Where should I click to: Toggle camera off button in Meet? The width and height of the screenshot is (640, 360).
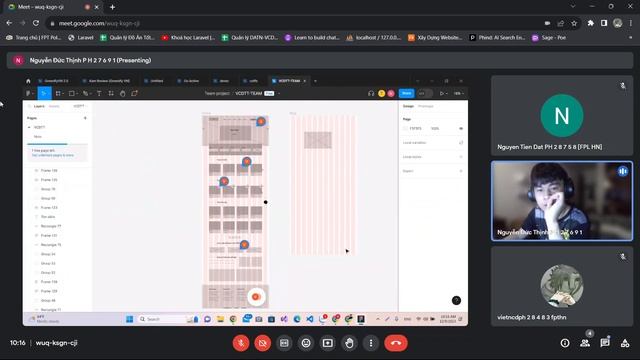[x=262, y=343]
